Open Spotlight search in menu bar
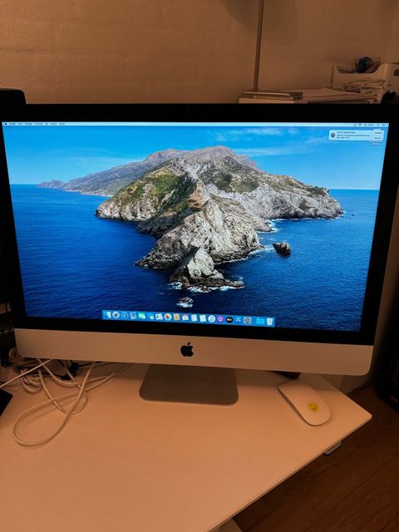The image size is (399, 532). 377,125
